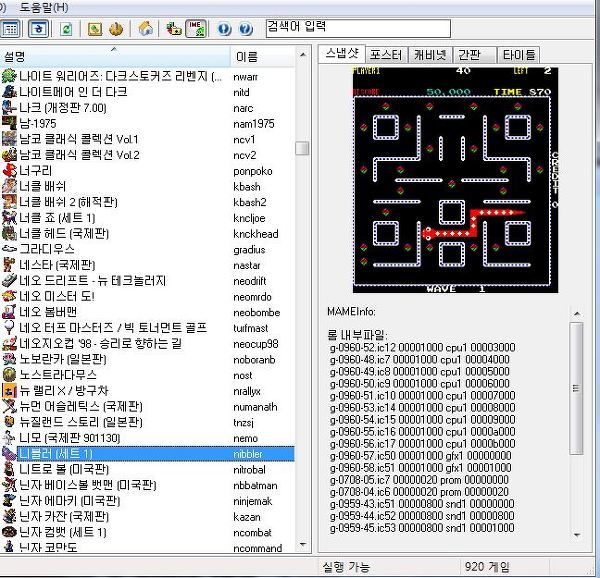Switch to the 간판 tab
This screenshot has height=578, width=600.
[x=474, y=55]
